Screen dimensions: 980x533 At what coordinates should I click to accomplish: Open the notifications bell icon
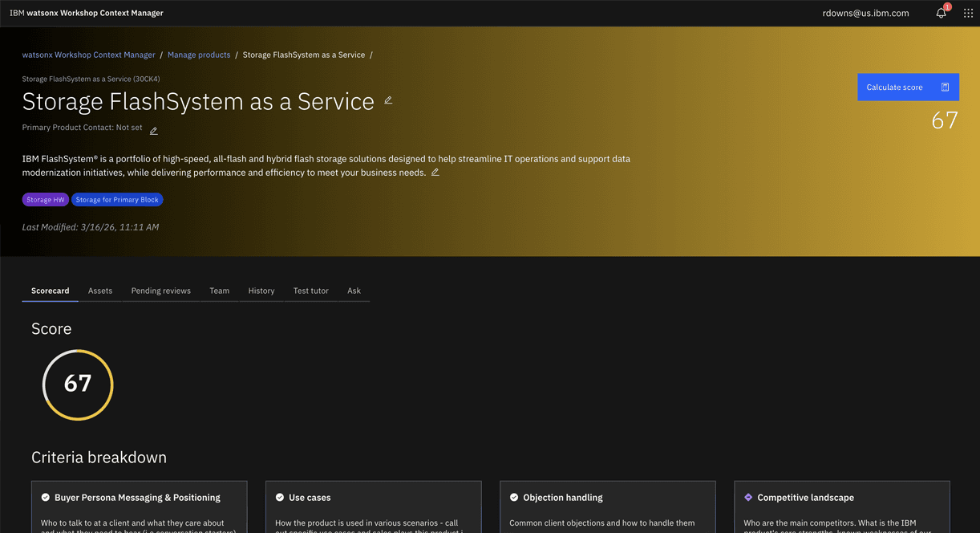point(942,13)
